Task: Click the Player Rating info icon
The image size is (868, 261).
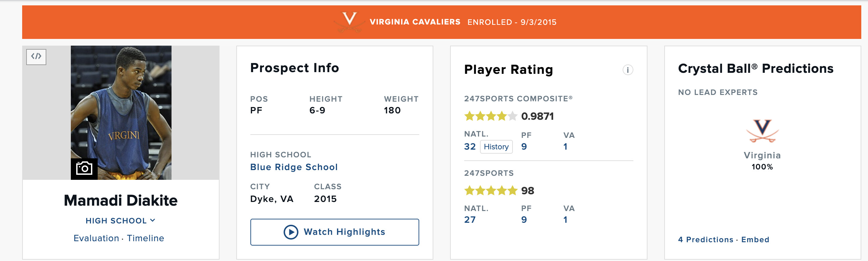Action: pos(627,70)
